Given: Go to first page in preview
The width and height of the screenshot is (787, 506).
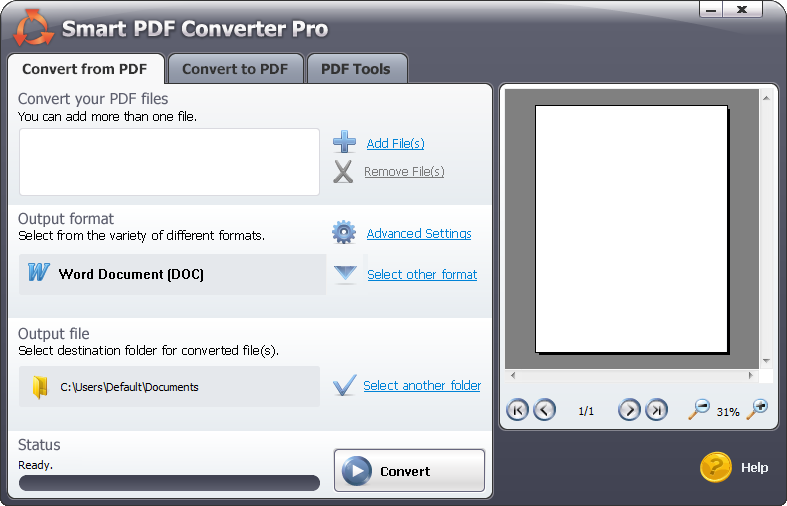Looking at the screenshot, I should pos(517,410).
